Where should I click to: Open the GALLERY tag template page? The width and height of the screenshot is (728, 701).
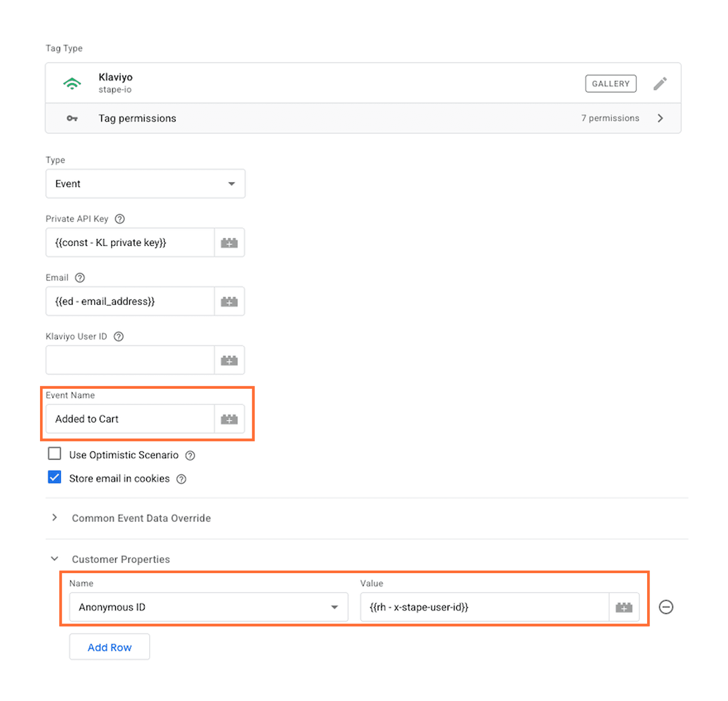coord(611,83)
